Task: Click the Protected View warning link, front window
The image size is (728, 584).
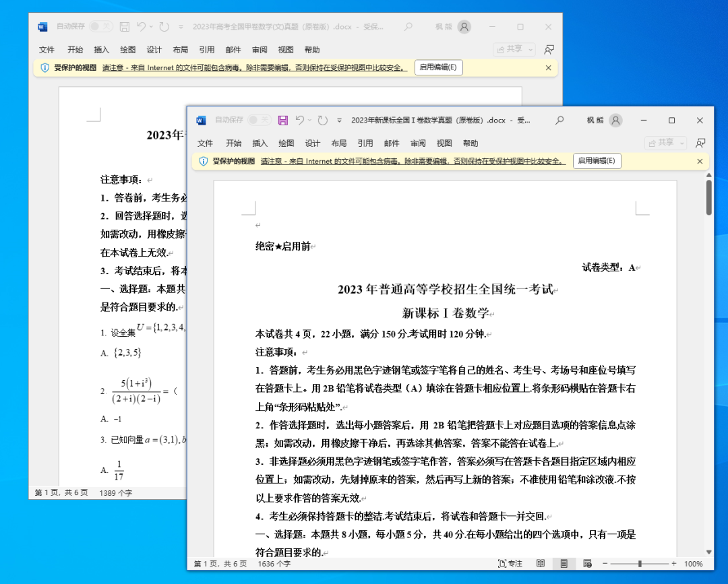Action: coord(413,162)
